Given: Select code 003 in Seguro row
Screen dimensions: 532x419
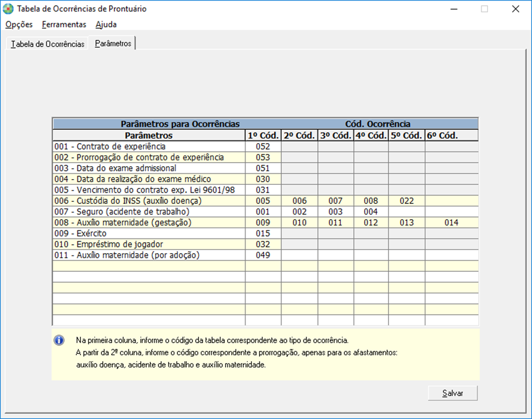Looking at the screenshot, I should pyautogui.click(x=336, y=211).
